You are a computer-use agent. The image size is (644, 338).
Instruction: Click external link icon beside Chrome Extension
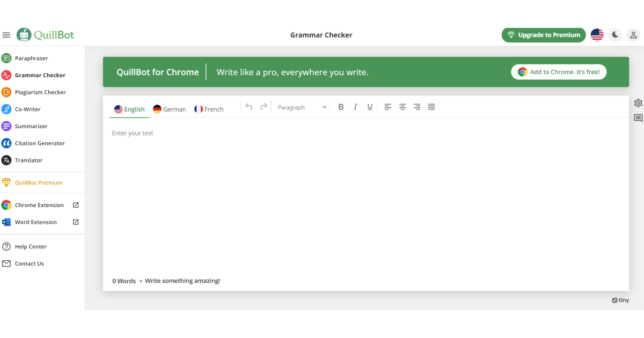pos(76,205)
